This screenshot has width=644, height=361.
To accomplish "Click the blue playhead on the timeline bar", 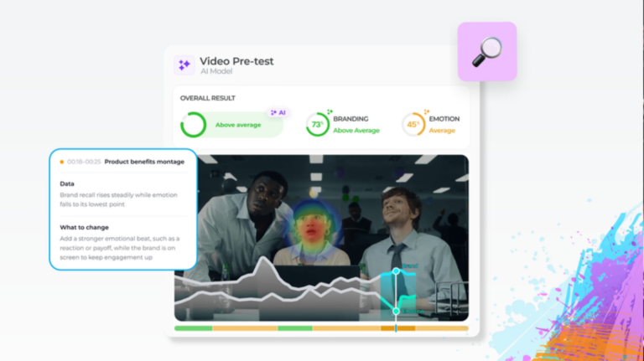I will tap(396, 328).
